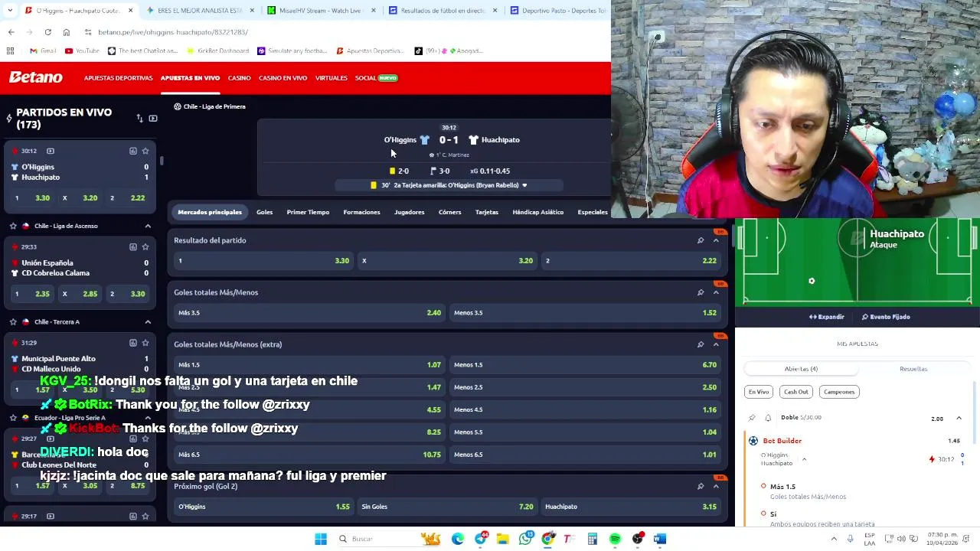Open the sort matches icon beside Partidos en Vivo
Viewport: 980px width, 551px height.
139,119
